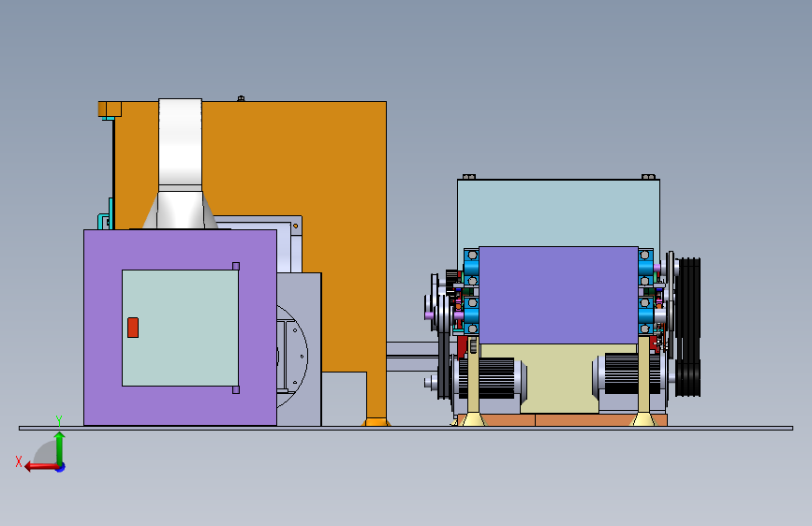
Task: Select the gray box beside the purple cabinet
Action: click(x=299, y=349)
